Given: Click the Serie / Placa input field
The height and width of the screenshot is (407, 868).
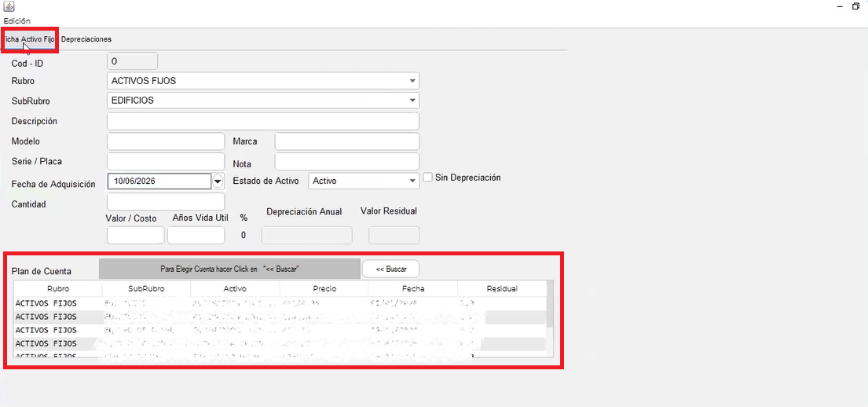Looking at the screenshot, I should [x=166, y=162].
